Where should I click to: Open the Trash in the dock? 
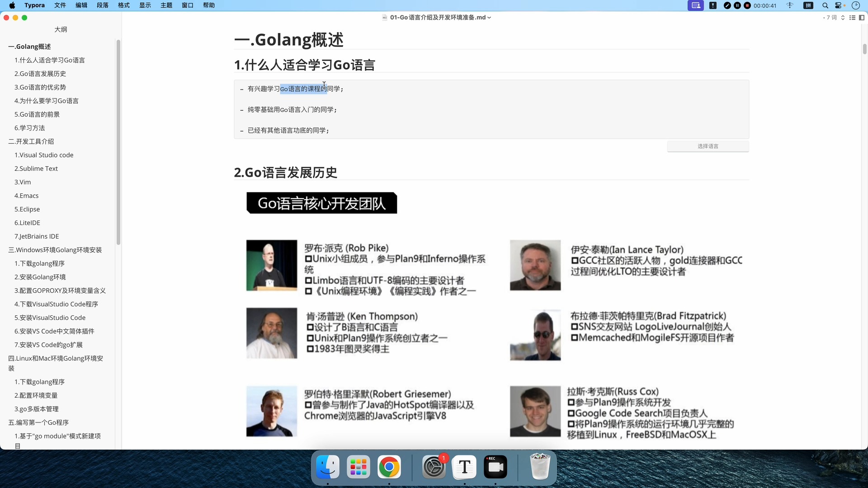pos(540,467)
